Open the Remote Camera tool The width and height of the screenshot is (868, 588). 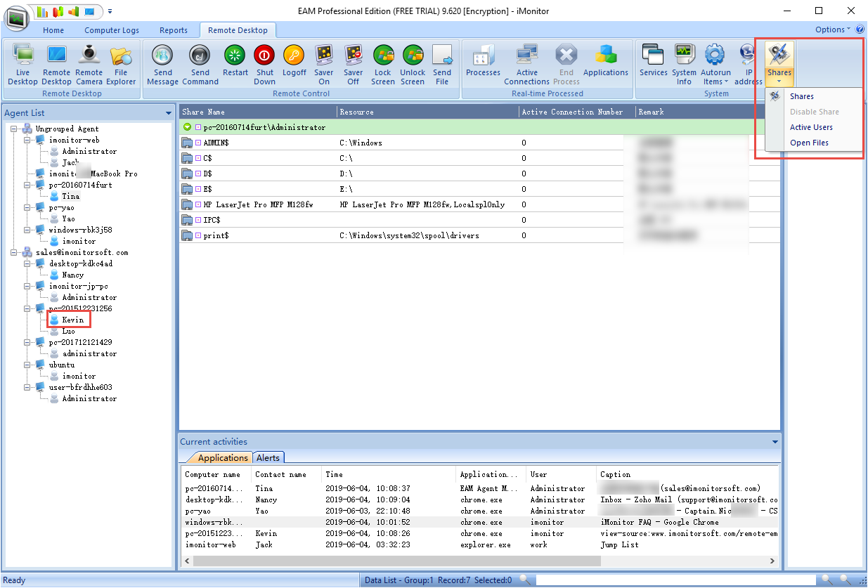[x=89, y=65]
